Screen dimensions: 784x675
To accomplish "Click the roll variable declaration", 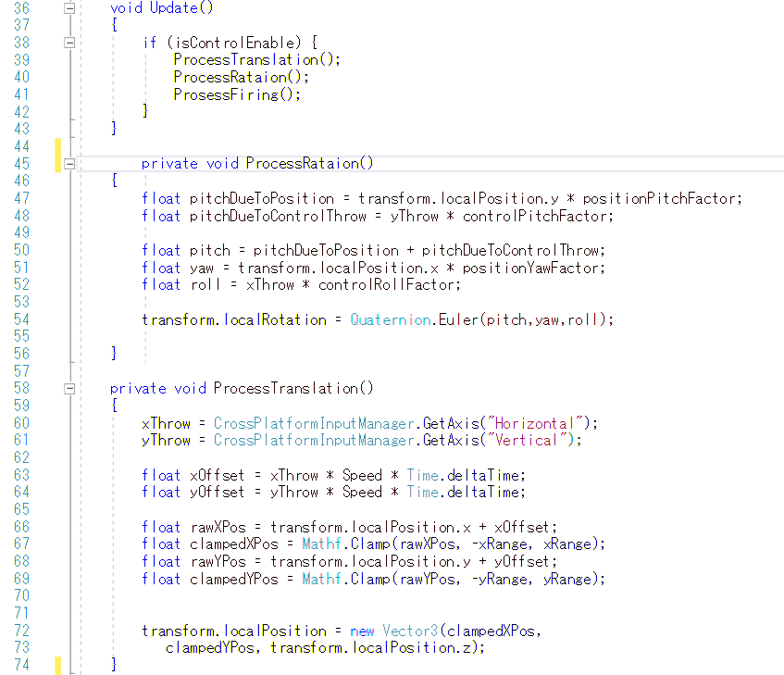I will 205,285.
